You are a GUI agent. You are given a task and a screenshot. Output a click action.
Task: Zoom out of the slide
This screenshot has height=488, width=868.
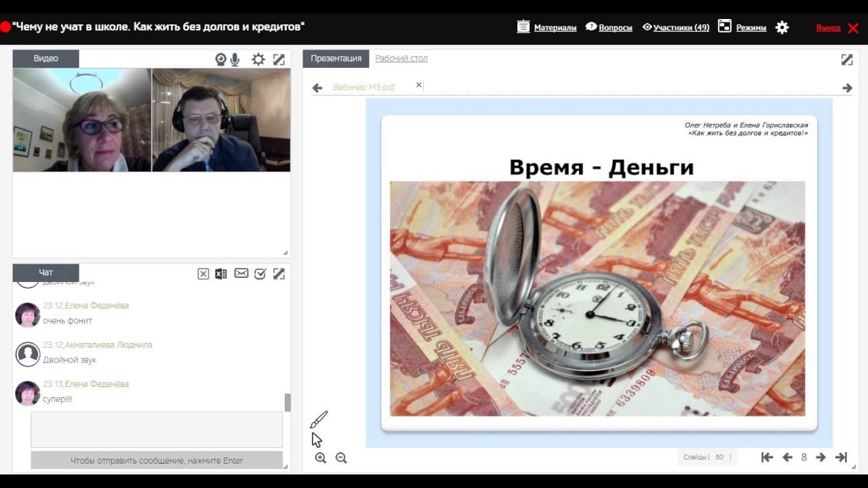(341, 458)
